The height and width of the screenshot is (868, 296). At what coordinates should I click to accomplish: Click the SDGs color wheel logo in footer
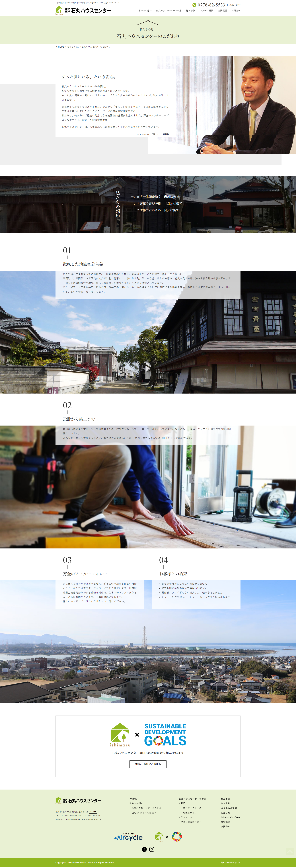coord(177,837)
